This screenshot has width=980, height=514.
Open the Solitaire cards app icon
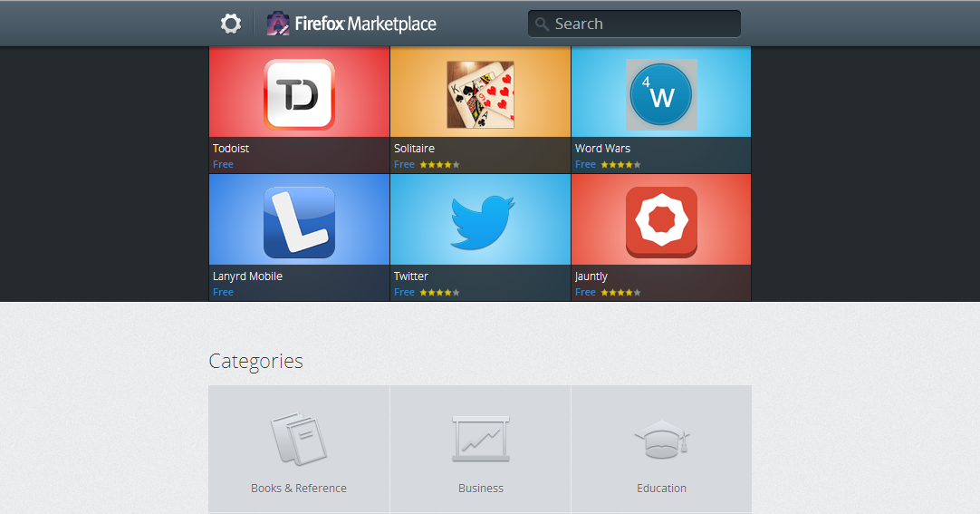[x=480, y=94]
